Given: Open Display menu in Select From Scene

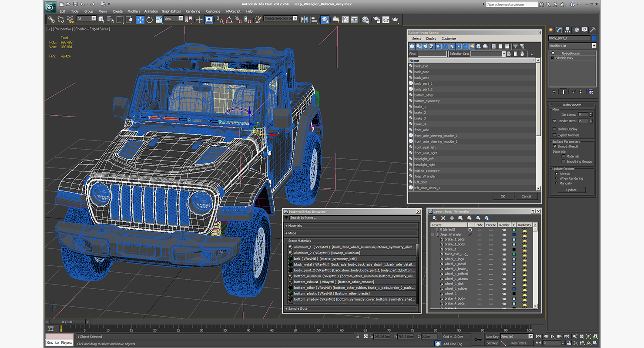Looking at the screenshot, I should coord(431,39).
